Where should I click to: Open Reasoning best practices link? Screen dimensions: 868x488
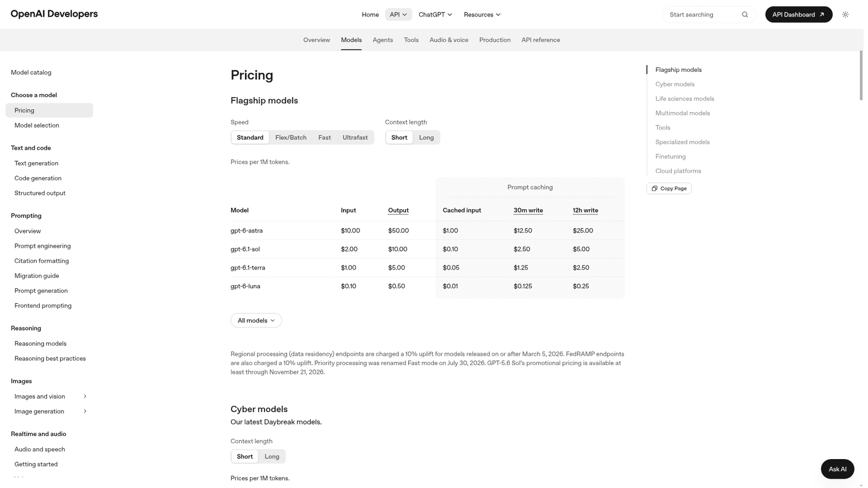(x=50, y=358)
